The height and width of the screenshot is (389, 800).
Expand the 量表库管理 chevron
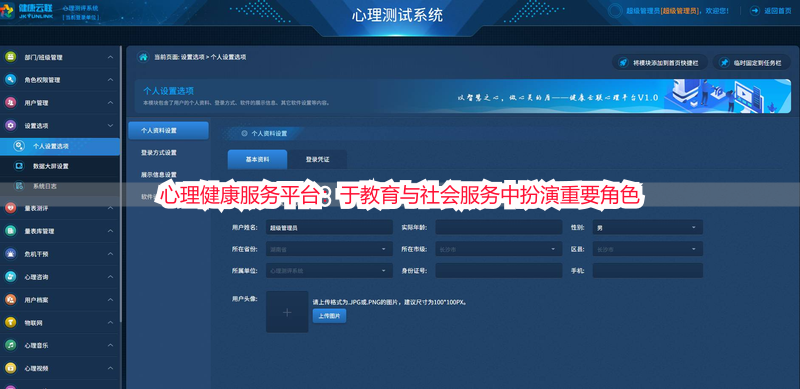tap(111, 231)
